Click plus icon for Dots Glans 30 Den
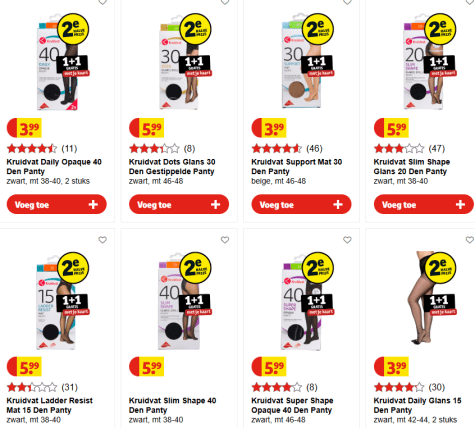This screenshot has width=475, height=428. point(216,204)
